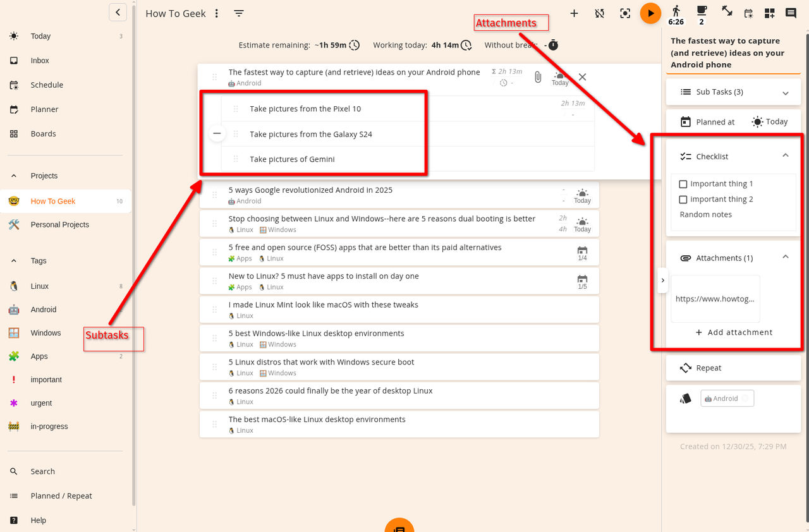Click the stopwatch icon beside Without break
Image resolution: width=809 pixels, height=532 pixels.
point(553,45)
